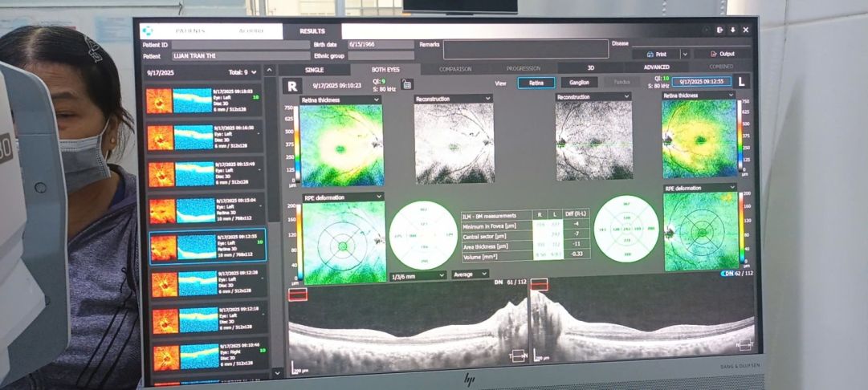
Task: Click the log-out icon at top right
Action: point(719,30)
